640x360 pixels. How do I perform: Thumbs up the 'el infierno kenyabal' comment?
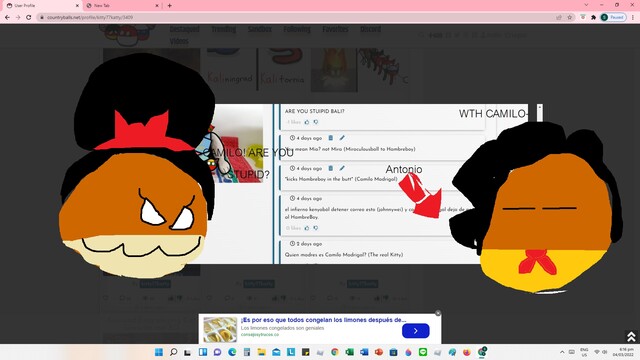pyautogui.click(x=307, y=228)
